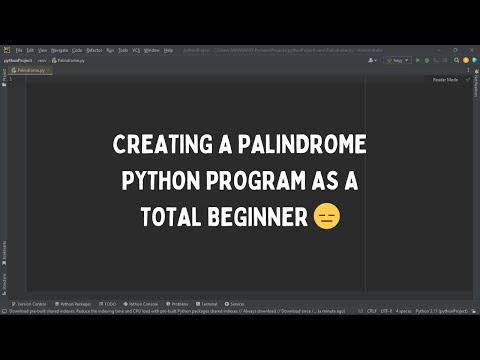Viewport: 480px width, 360px height.
Task: Run the program with the green play icon
Action: [x=417, y=60]
